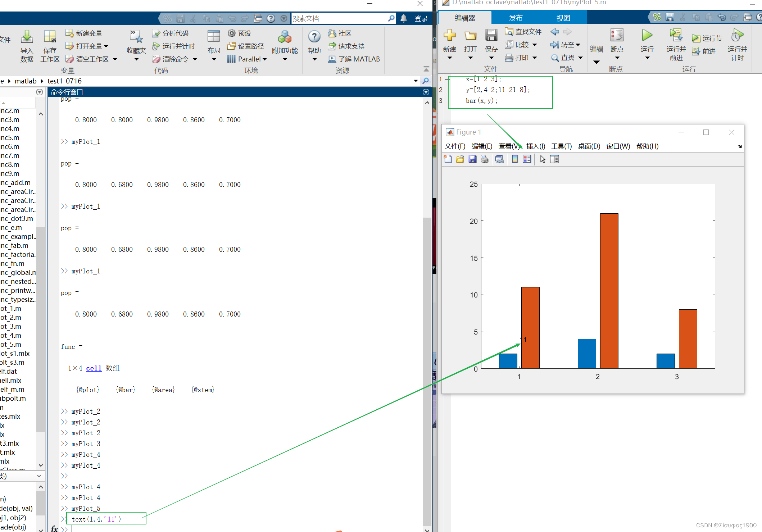This screenshot has width=762, height=532.
Task: Click the Search Documentation input field
Action: [339, 18]
